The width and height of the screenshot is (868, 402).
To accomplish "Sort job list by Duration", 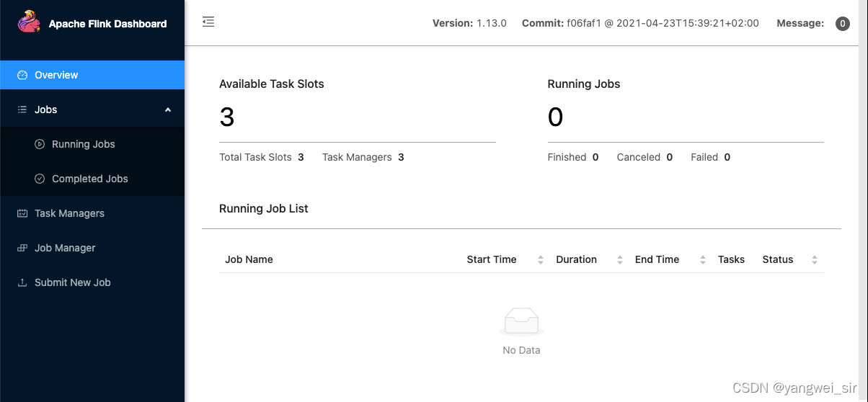I will click(620, 260).
